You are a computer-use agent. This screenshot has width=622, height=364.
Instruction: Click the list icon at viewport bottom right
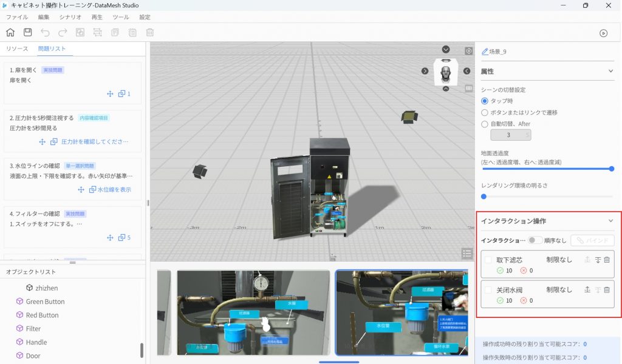click(x=466, y=253)
